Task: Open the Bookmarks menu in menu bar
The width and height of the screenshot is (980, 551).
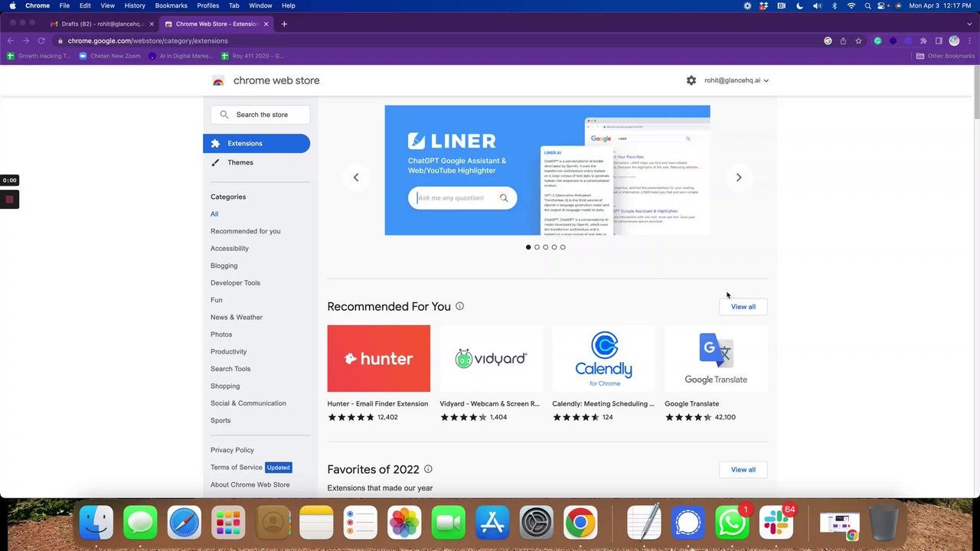Action: [171, 5]
